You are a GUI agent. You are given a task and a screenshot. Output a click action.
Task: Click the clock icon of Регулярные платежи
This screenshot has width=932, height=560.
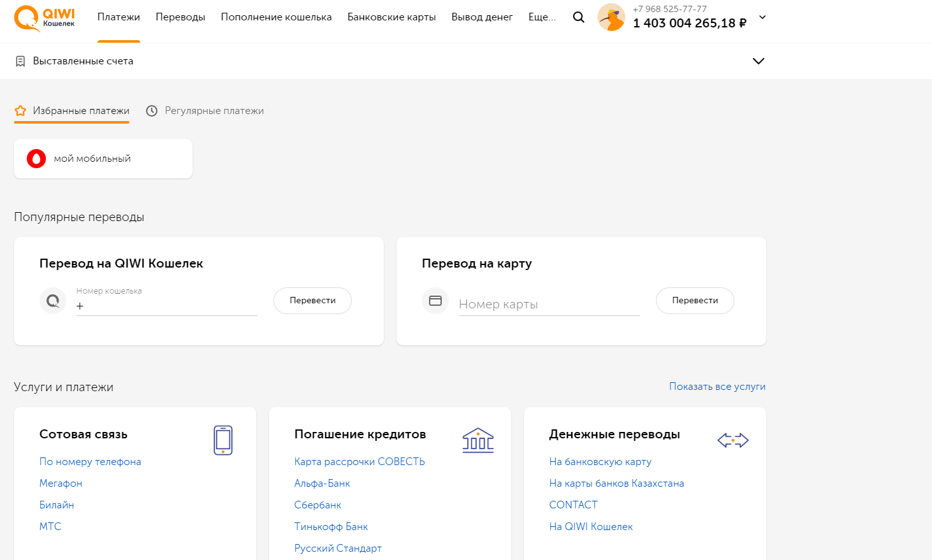pos(152,111)
